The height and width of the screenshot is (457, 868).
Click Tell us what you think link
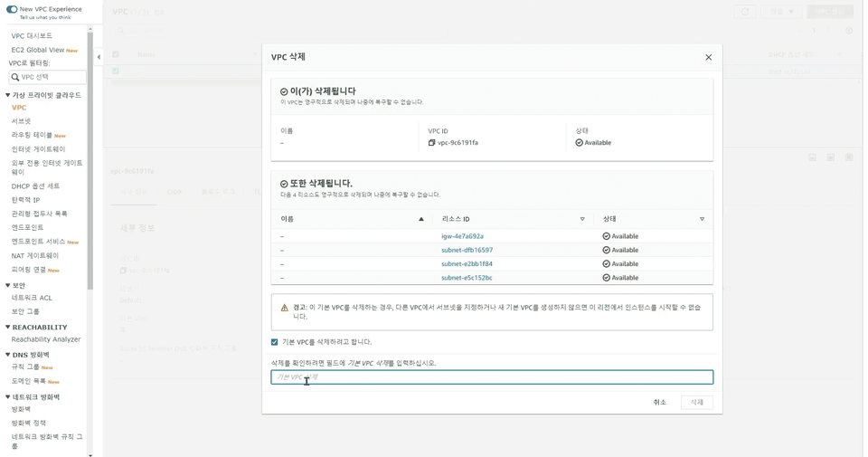pos(45,18)
